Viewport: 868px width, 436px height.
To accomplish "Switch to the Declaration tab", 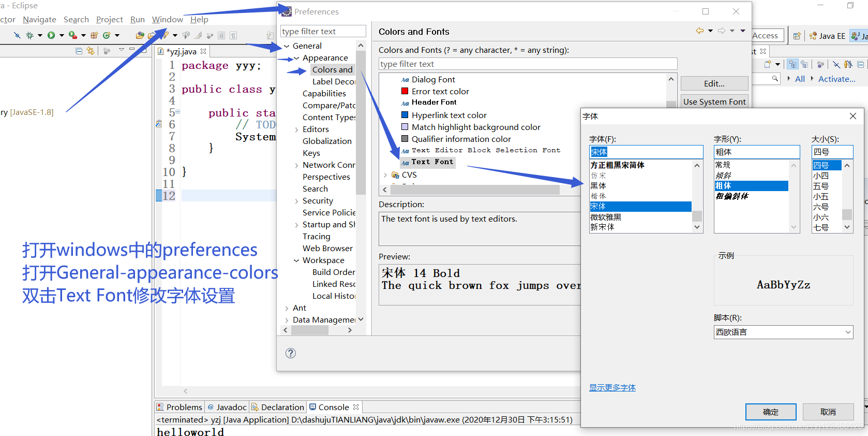I will pos(278,407).
